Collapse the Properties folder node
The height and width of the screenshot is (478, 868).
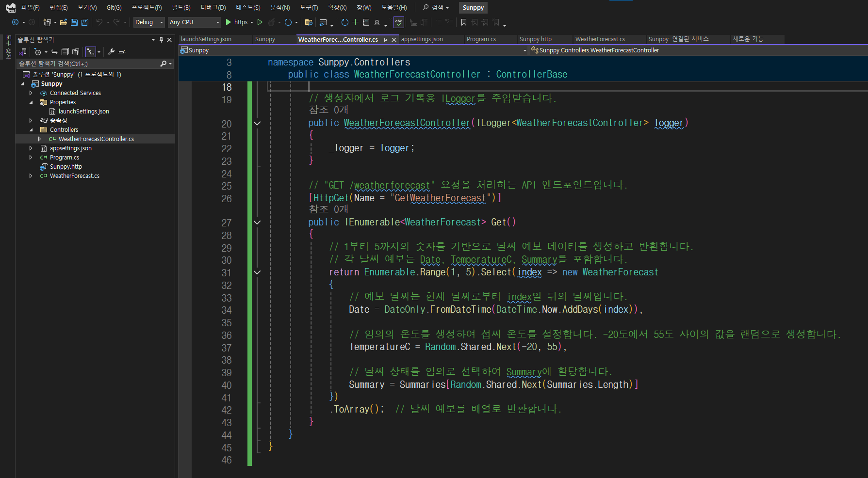[31, 102]
